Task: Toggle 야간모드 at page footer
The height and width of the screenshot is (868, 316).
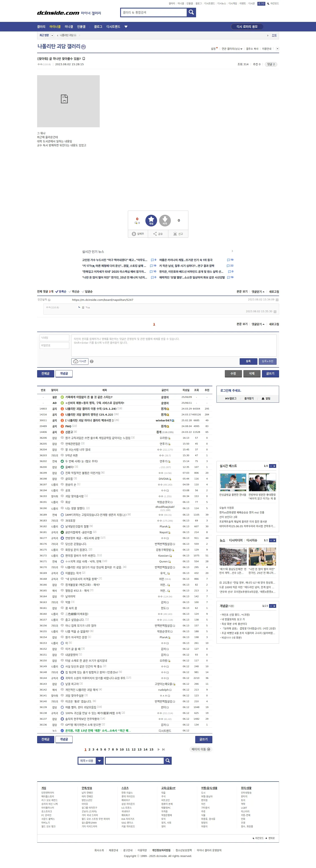Action: click(x=258, y=838)
